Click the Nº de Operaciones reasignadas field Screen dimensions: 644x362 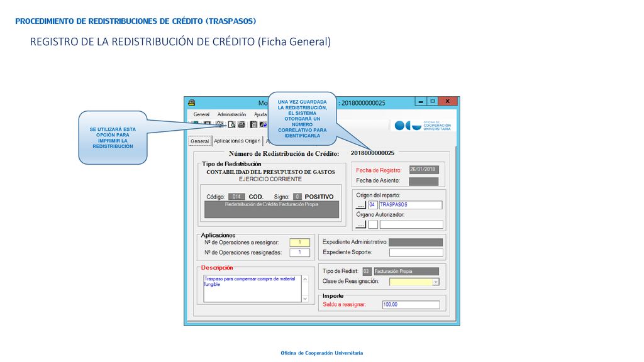click(299, 253)
